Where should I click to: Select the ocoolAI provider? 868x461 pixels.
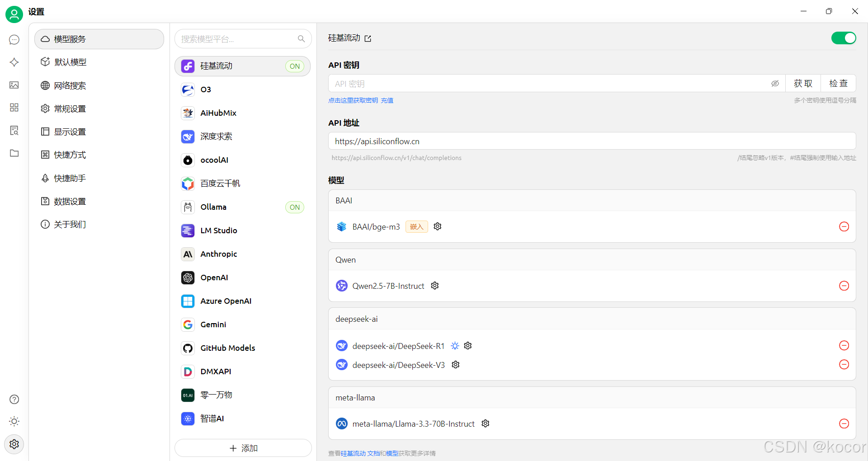243,160
